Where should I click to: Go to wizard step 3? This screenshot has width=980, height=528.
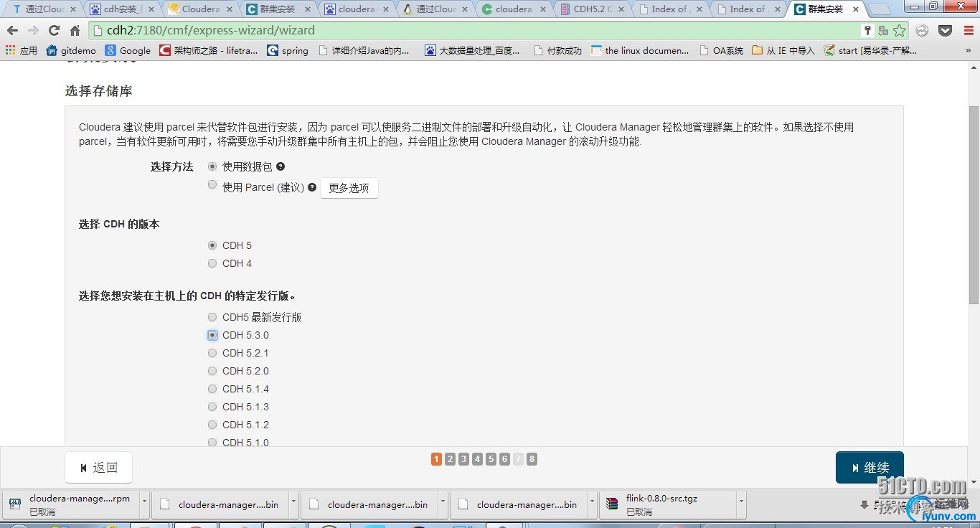point(463,459)
